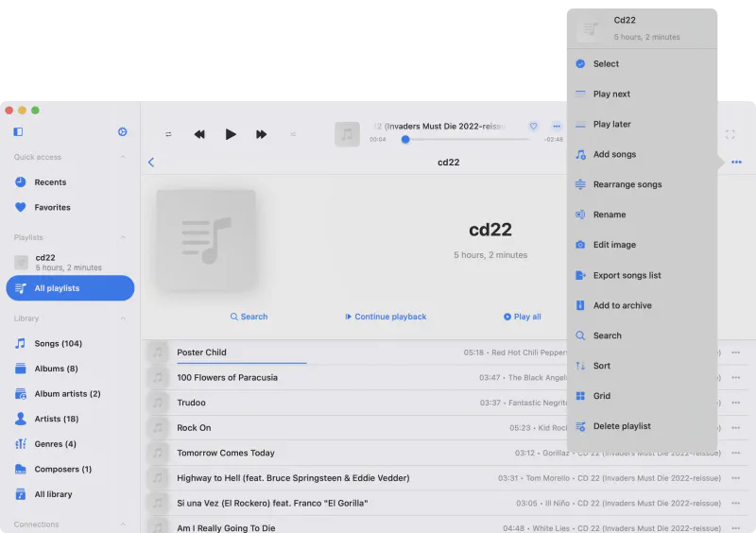Click the playback progress slider knob
The height and width of the screenshot is (533, 756).
(x=405, y=140)
